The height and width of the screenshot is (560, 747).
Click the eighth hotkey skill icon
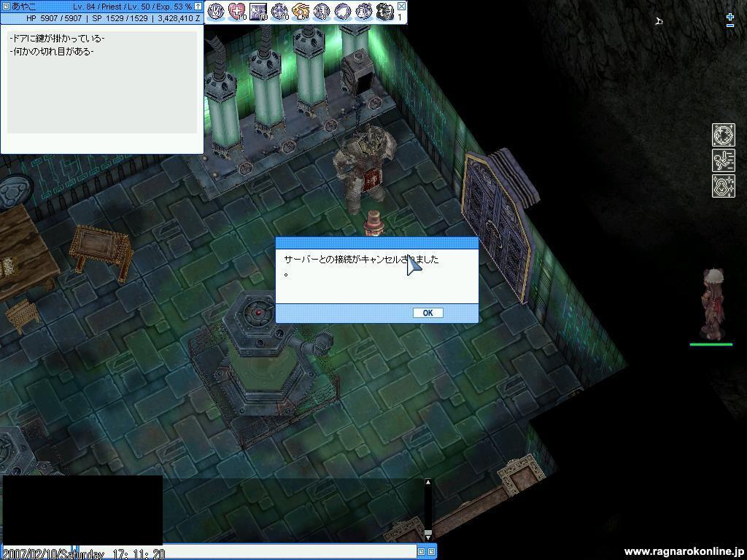(363, 12)
